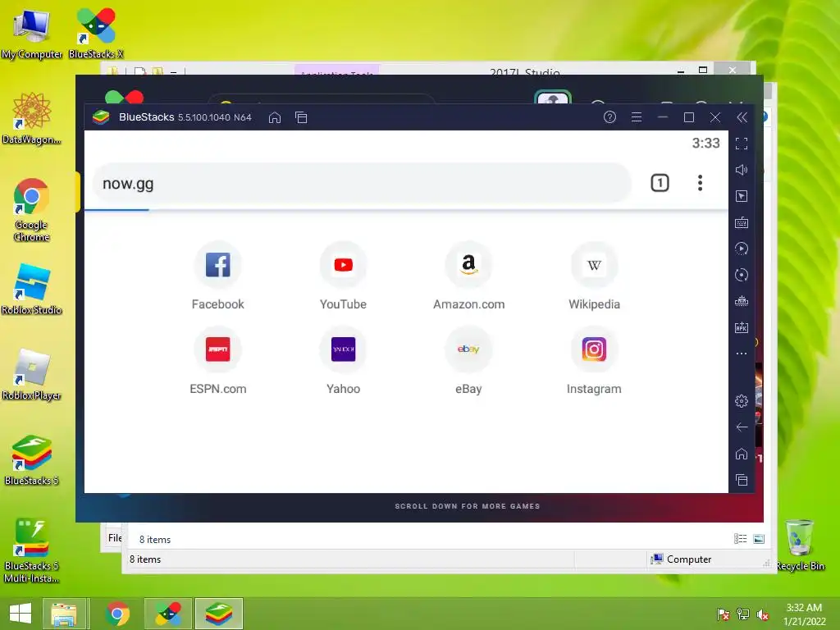Click the Android back arrow in sidebar
This screenshot has height=630, width=840.
pyautogui.click(x=742, y=427)
